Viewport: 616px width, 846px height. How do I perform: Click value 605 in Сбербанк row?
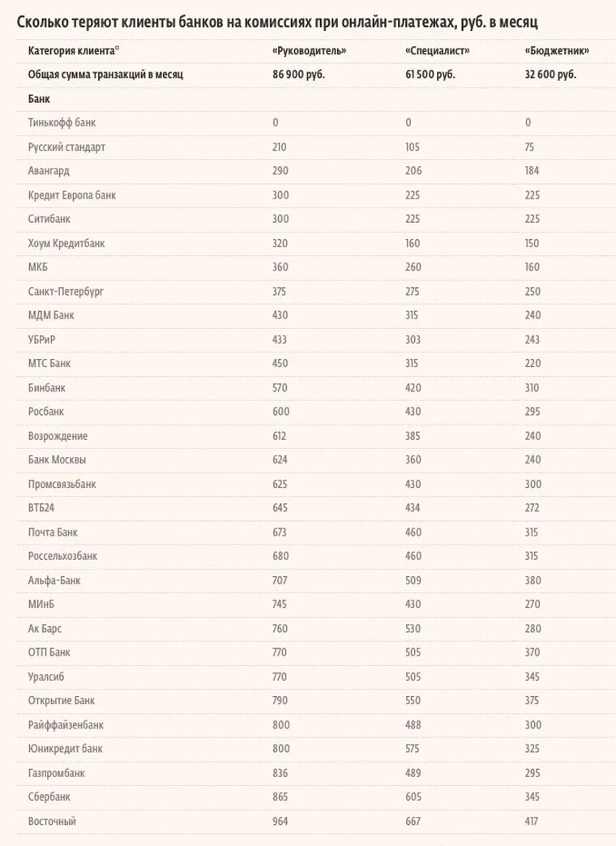click(413, 797)
